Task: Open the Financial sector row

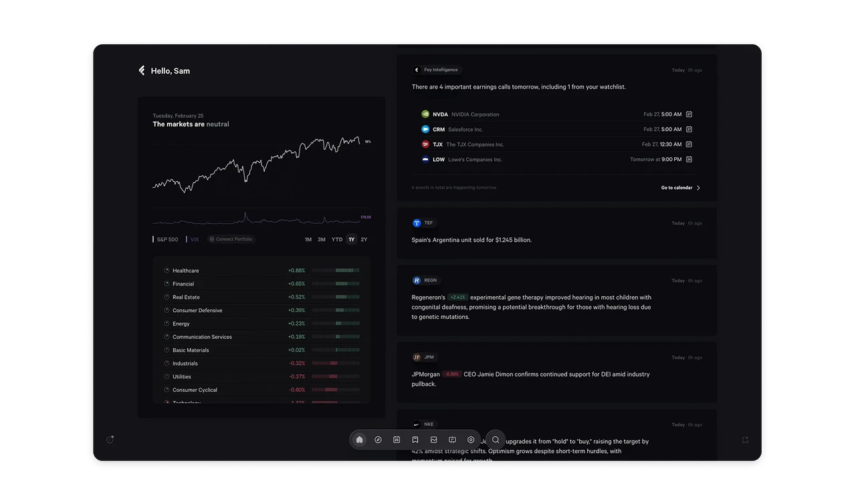Action: (261, 284)
